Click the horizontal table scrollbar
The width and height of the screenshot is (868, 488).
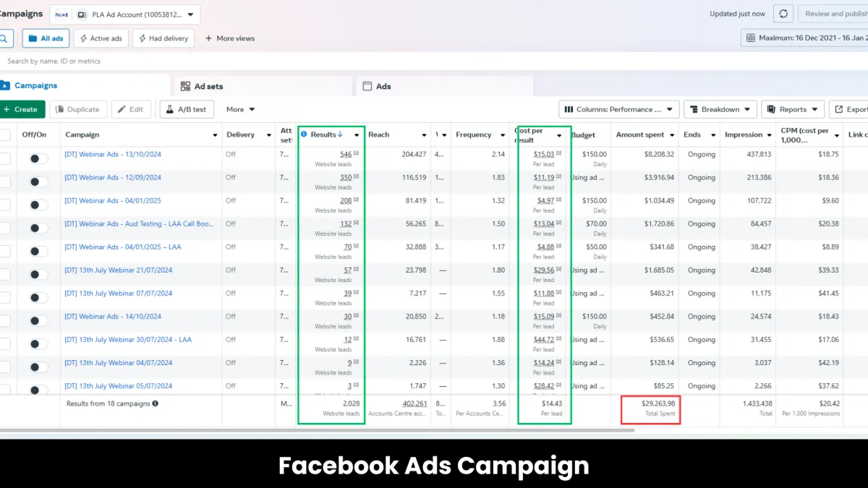click(317, 430)
